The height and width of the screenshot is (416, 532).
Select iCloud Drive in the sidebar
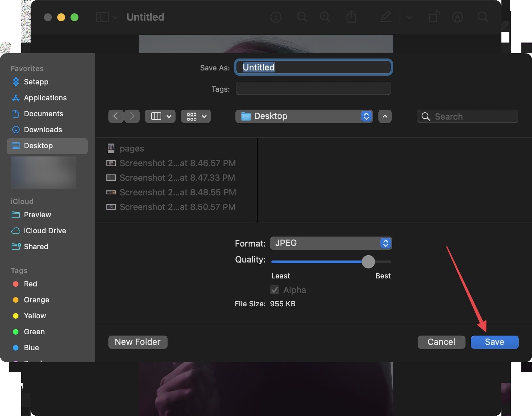(x=45, y=231)
